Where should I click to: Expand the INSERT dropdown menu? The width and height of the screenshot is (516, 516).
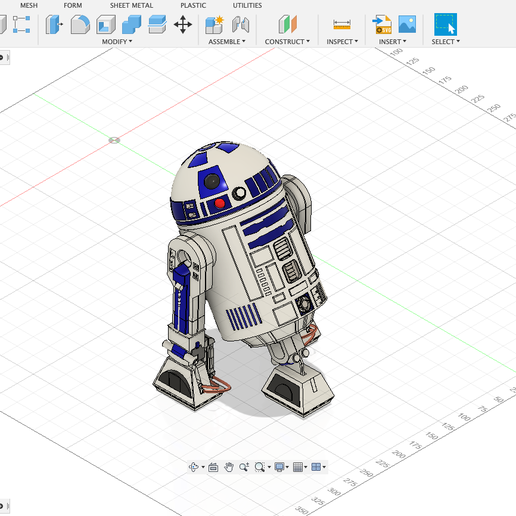click(x=392, y=42)
